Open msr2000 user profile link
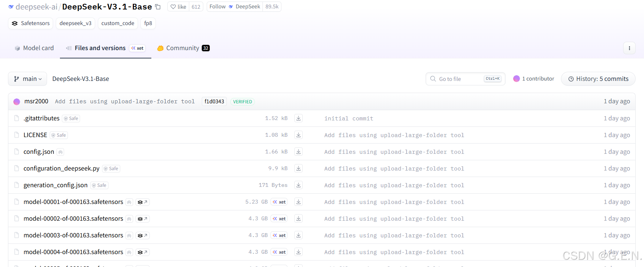644x267 pixels. [x=36, y=101]
